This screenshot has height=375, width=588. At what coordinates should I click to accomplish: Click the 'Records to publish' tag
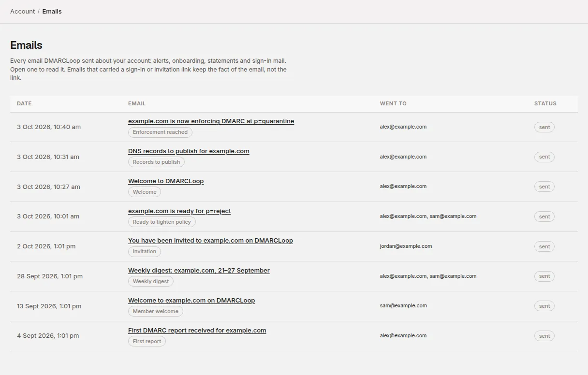click(156, 162)
